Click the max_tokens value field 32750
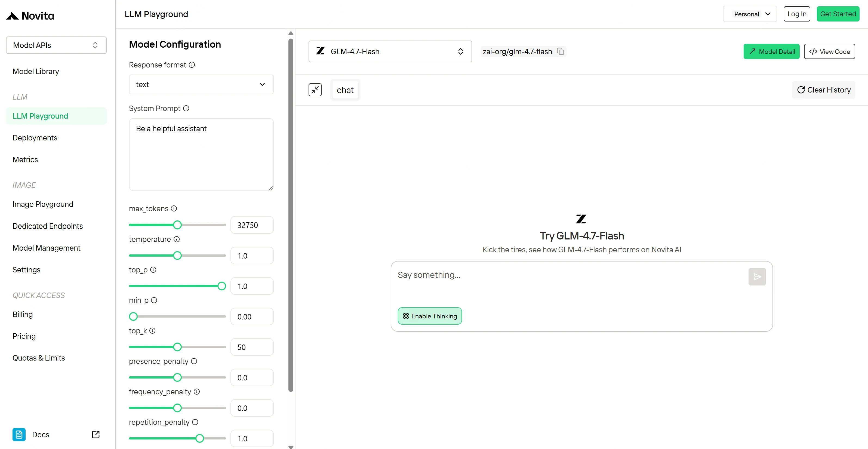 [252, 225]
